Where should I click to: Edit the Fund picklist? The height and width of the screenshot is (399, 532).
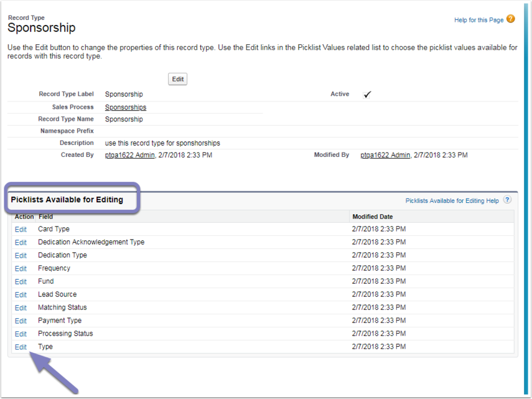21,282
